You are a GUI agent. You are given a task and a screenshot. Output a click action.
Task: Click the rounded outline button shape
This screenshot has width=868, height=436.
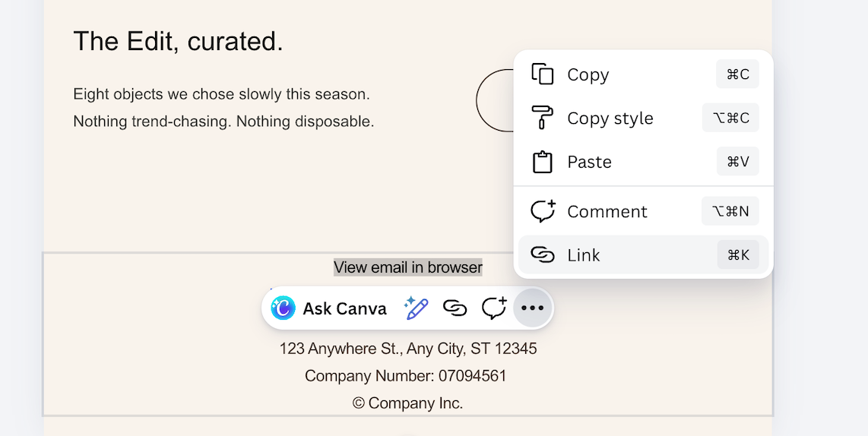coord(494,100)
